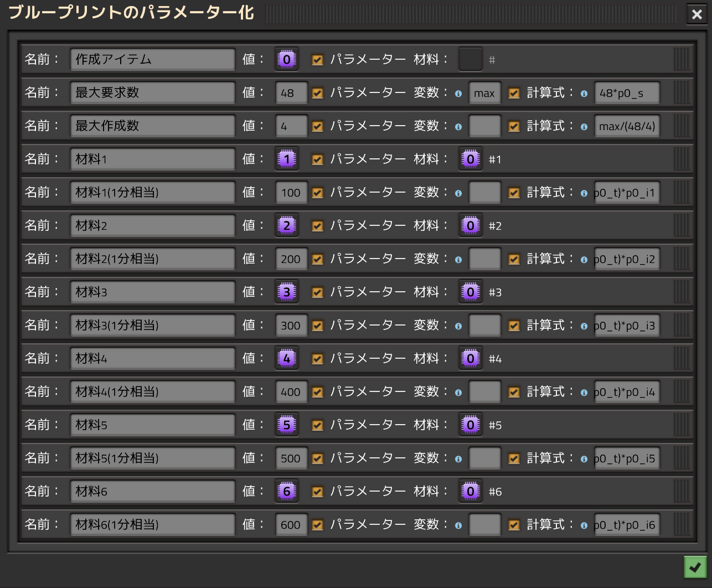
Task: Confirm with the green checkmark button
Action: tap(695, 567)
